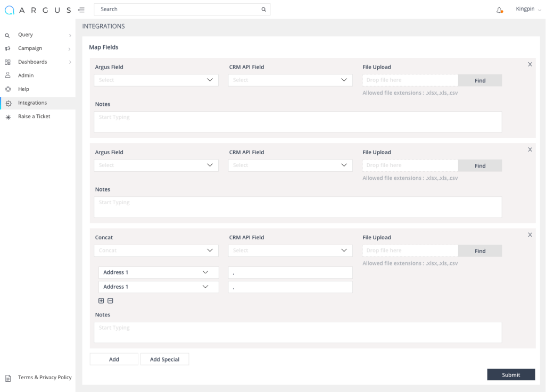546x392 pixels.
Task: Add a concat row with the plus icon
Action: tap(101, 301)
